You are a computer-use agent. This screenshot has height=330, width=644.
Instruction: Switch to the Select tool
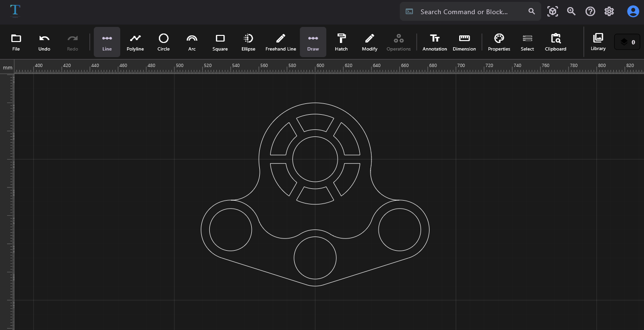tap(527, 42)
